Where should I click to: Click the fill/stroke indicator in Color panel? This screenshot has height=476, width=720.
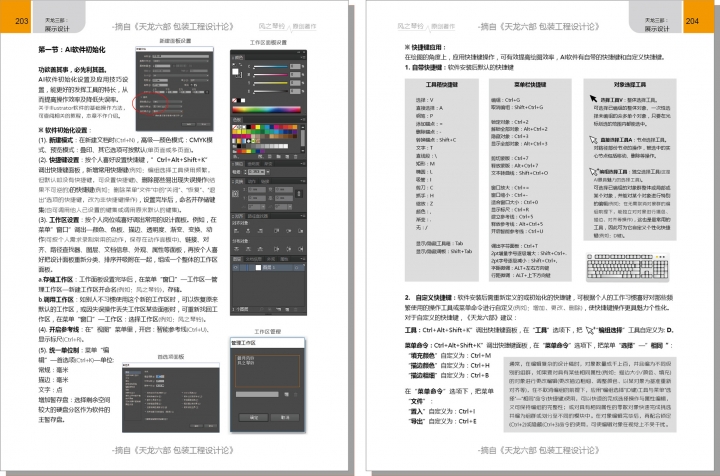[x=235, y=72]
